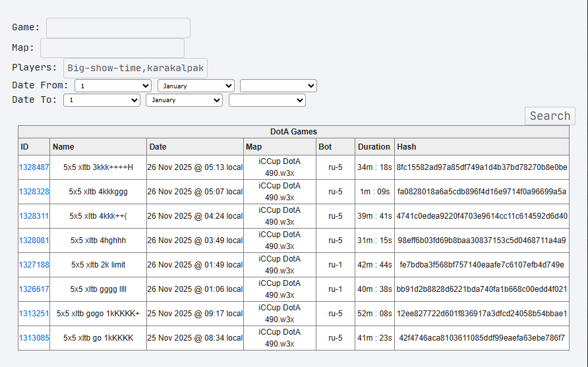Click the Bot column header
The height and width of the screenshot is (367, 588).
pos(336,146)
